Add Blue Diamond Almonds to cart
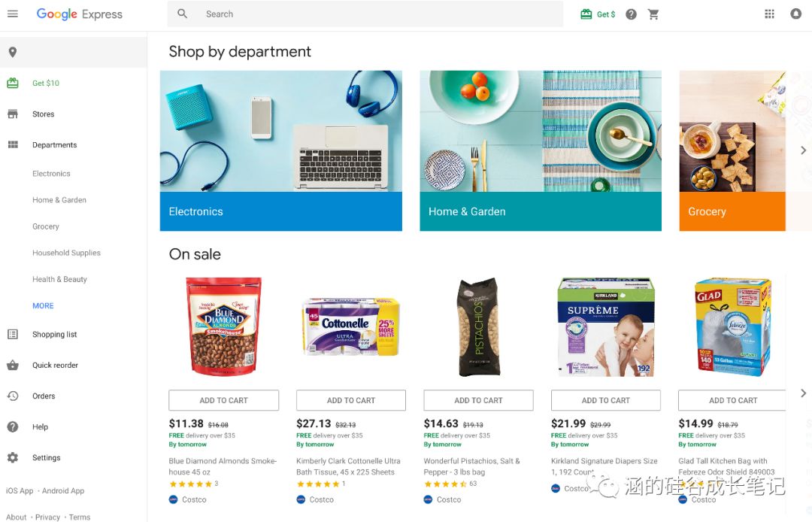Image resolution: width=812 pixels, height=522 pixels. (224, 400)
